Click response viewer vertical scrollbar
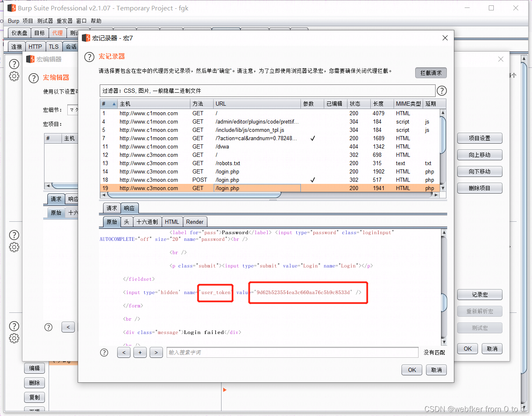The height and width of the screenshot is (416, 532). pyautogui.click(x=444, y=303)
